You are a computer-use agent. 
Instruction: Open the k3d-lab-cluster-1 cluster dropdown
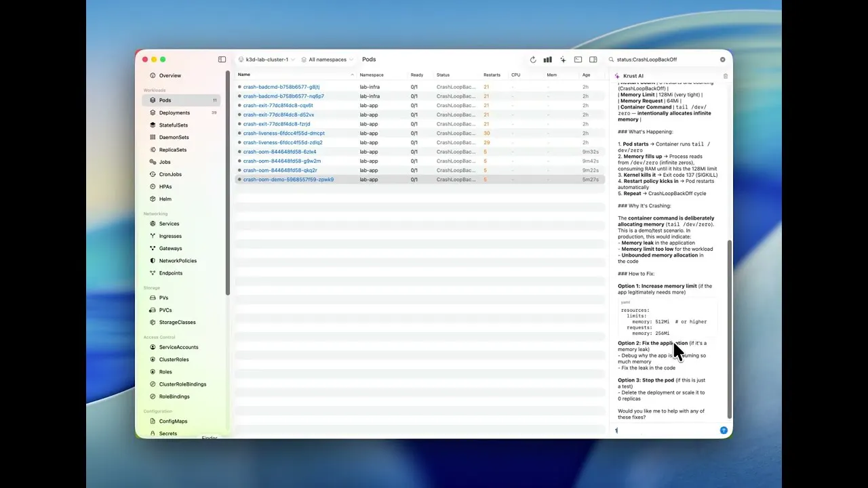point(266,60)
